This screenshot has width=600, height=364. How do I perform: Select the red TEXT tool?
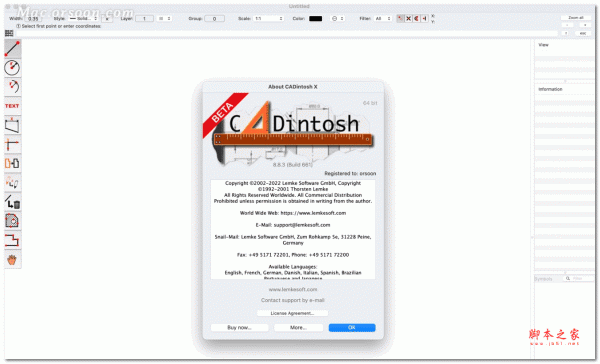coord(12,106)
